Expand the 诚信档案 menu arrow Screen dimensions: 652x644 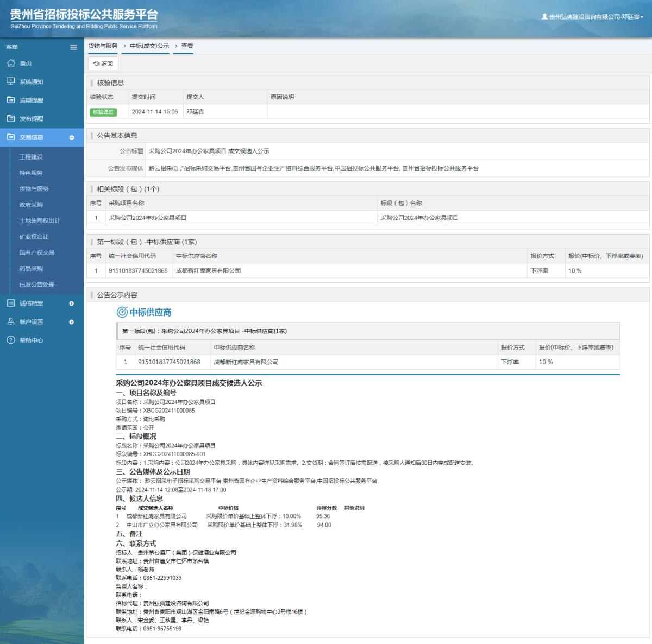(x=71, y=304)
